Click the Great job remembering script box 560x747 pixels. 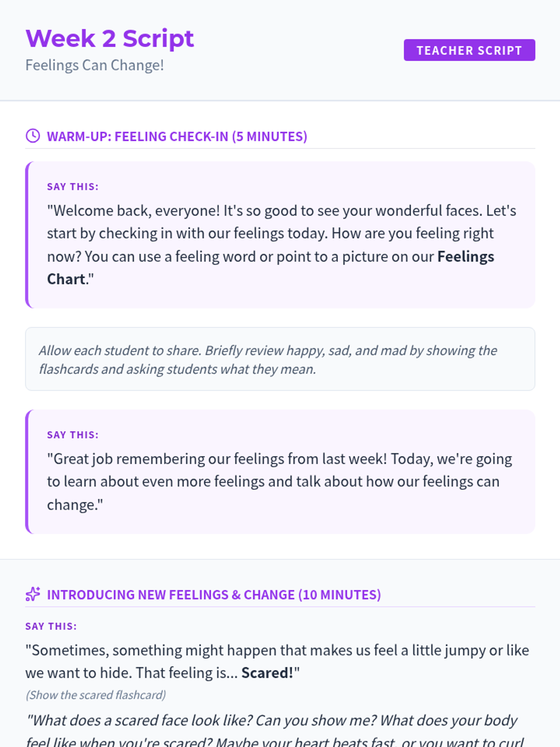coord(280,472)
